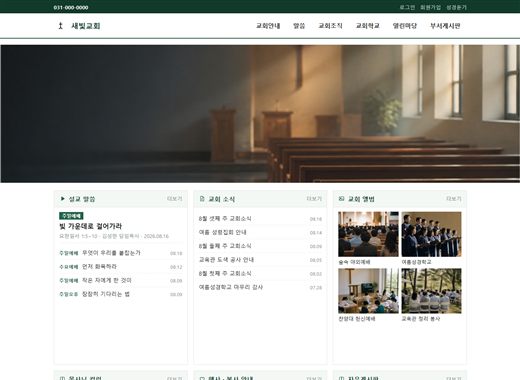The height and width of the screenshot is (380, 520).
Task: Click the 회원가입 link in the top bar
Action: (430, 7)
